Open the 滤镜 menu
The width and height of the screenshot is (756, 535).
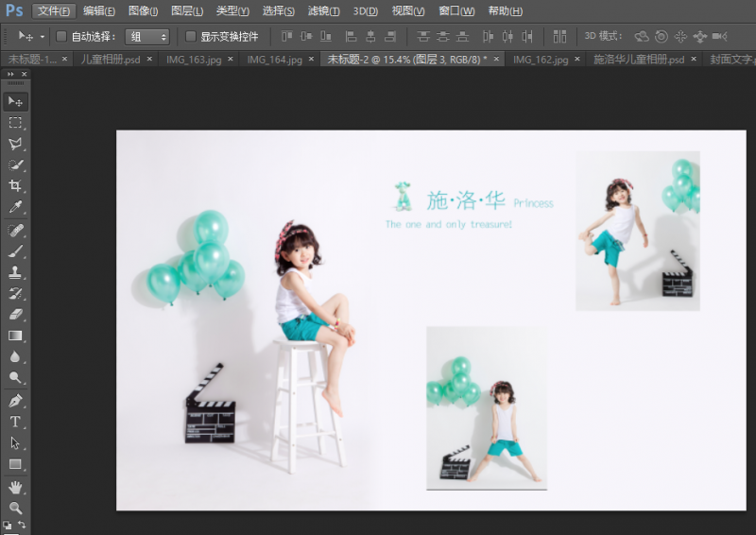pos(322,11)
